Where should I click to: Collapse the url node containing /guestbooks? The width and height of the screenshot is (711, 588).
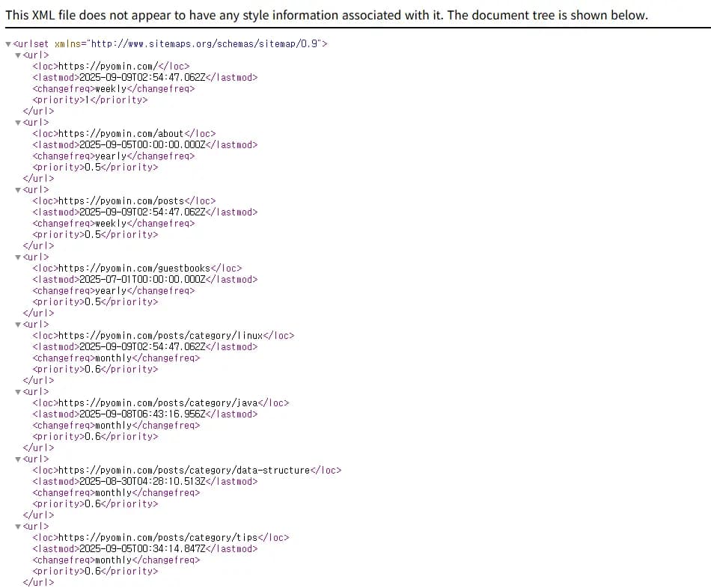pyautogui.click(x=18, y=257)
